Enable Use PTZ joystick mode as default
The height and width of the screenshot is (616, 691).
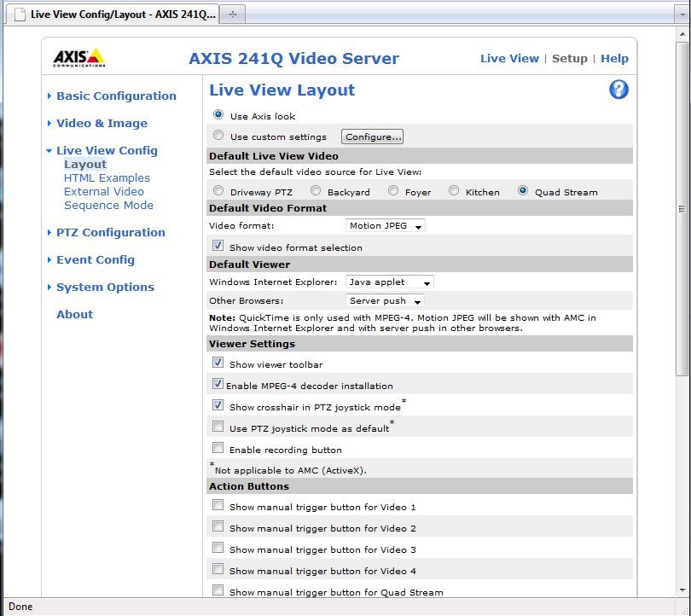coord(218,426)
